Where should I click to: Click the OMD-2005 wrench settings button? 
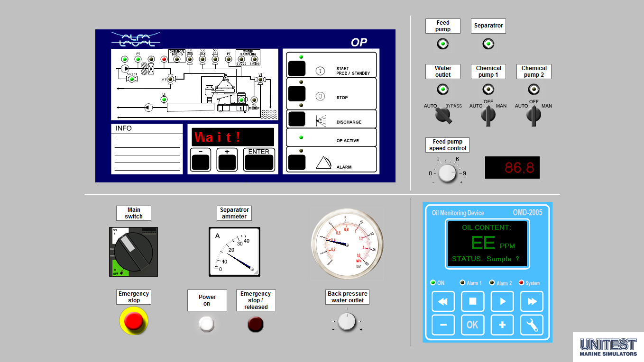pos(532,325)
